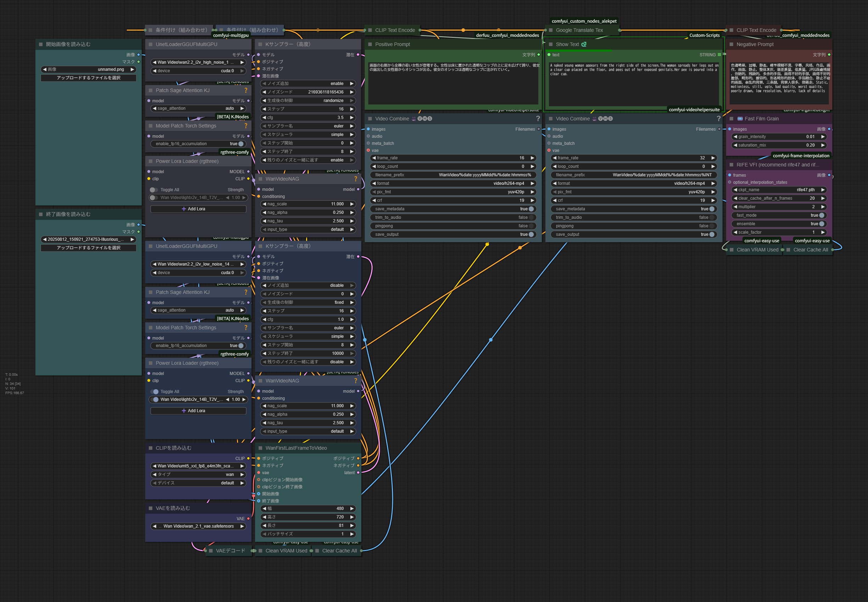Click the collapse square on Google Translate Tex node
The image size is (868, 602).
click(551, 30)
